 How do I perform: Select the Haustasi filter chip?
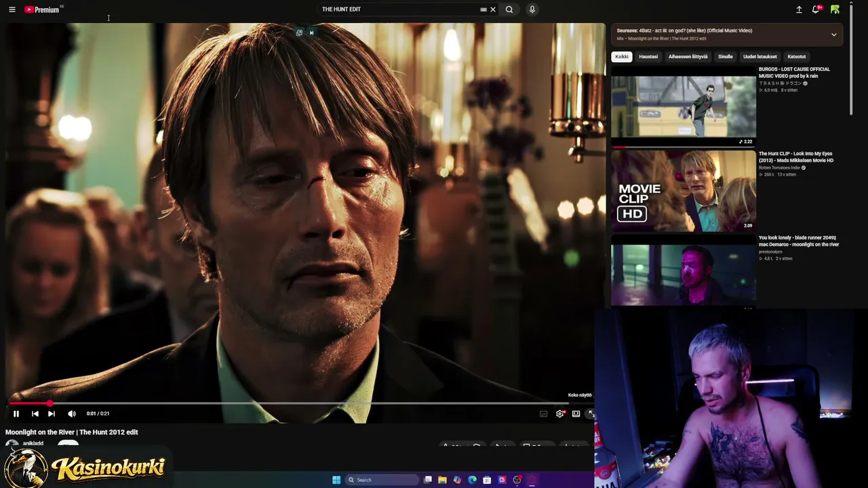click(x=648, y=57)
